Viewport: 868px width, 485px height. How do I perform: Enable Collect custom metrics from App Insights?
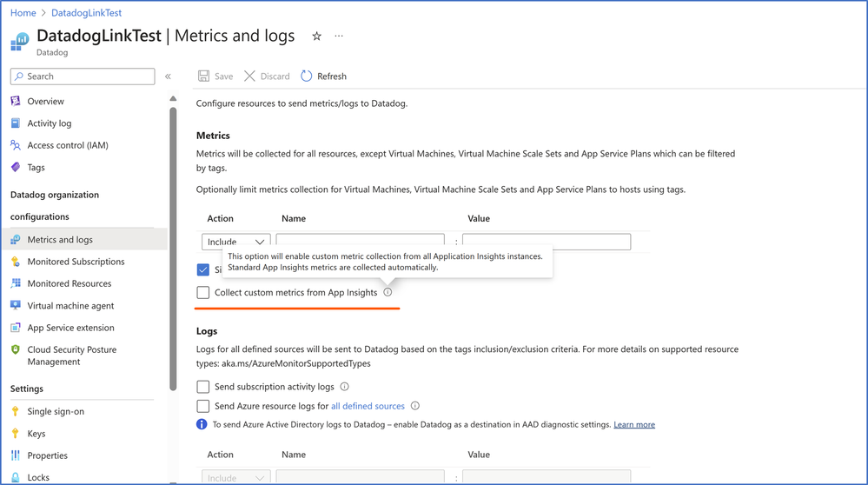[203, 293]
